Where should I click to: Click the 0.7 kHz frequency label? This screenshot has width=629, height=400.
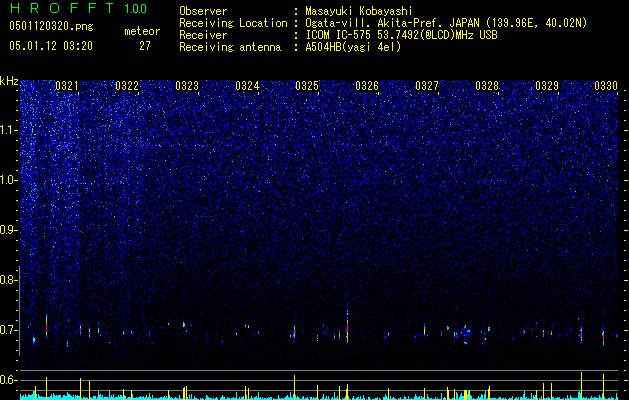[9, 330]
